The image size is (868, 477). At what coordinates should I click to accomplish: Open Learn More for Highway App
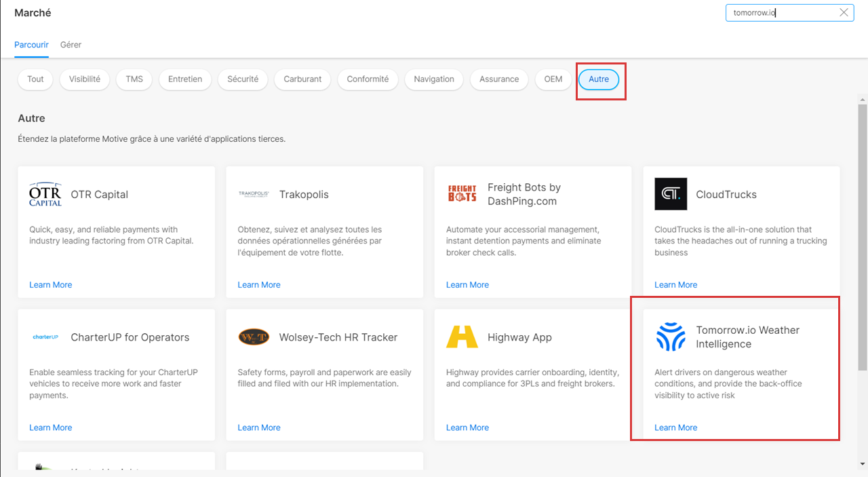[467, 427]
